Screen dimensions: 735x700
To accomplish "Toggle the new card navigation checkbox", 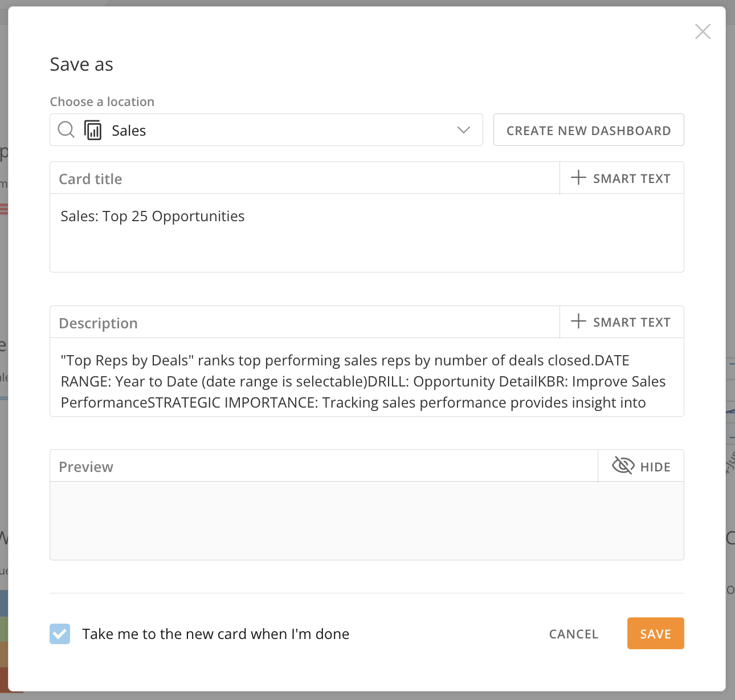I will click(59, 633).
